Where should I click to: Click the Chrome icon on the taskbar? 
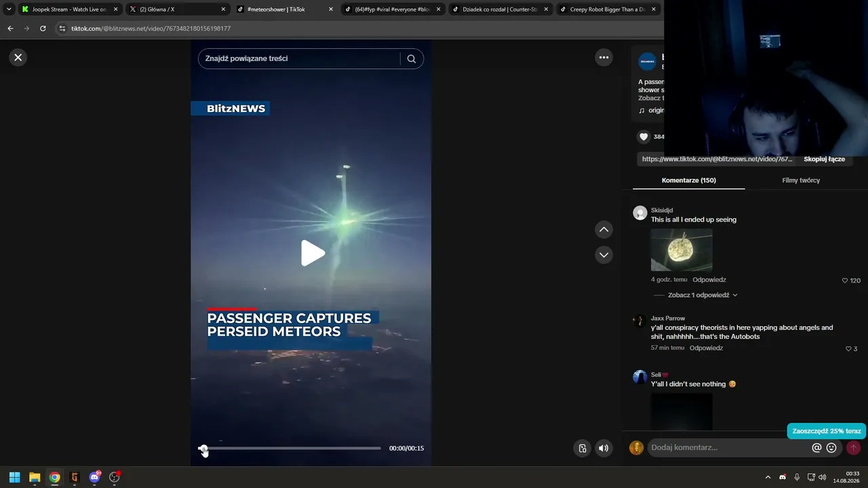pyautogui.click(x=54, y=477)
